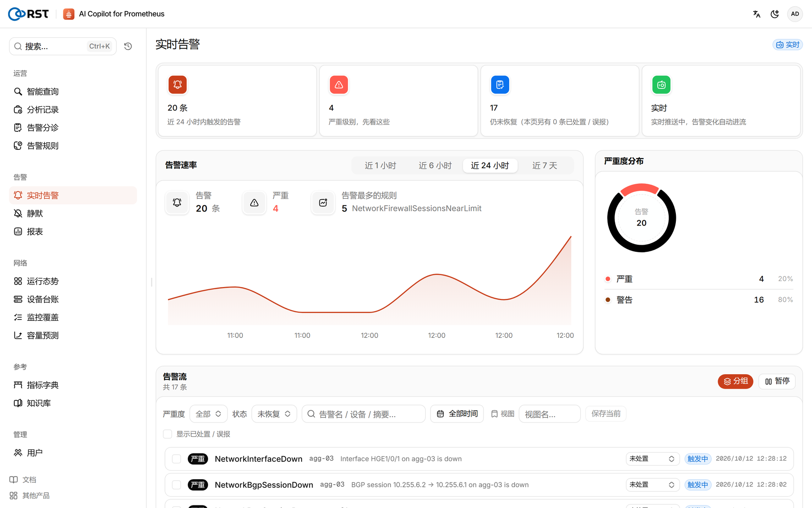
Task: Click the 报表 chart icon in sidebar
Action: tap(18, 232)
